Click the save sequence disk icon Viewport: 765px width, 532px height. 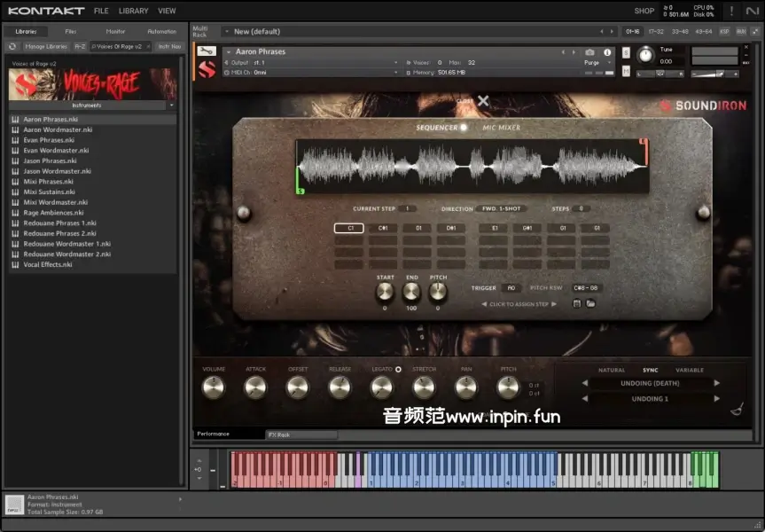pos(577,304)
